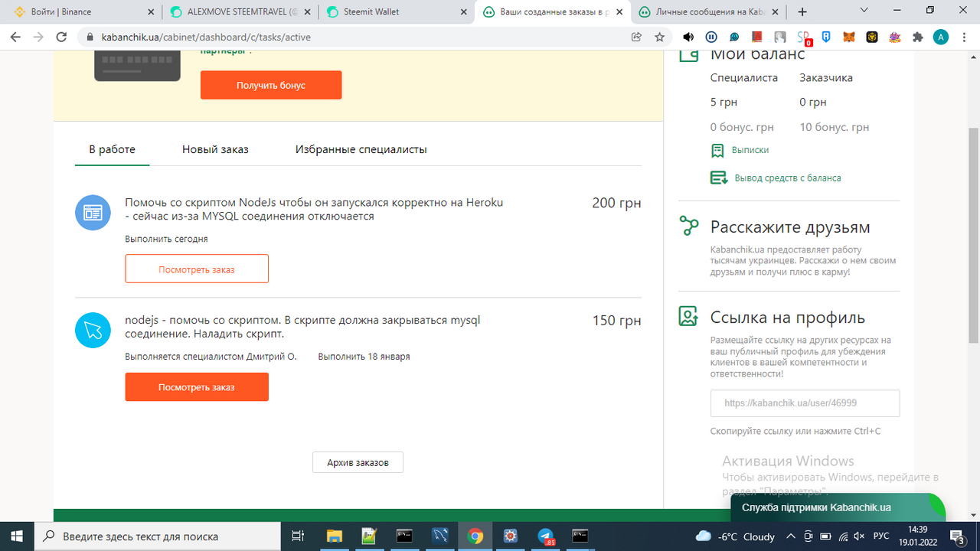This screenshot has height=551, width=980.
Task: Show hidden system tray icons
Action: (789, 536)
